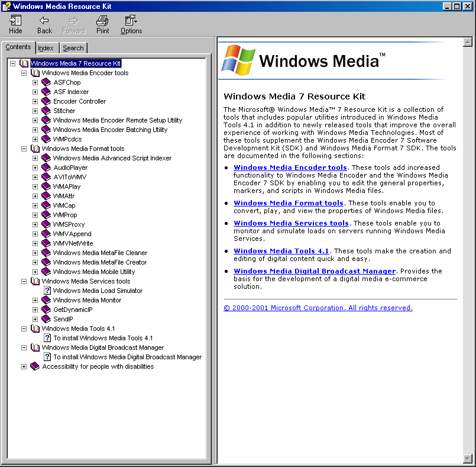Viewport: 476px width, 467px height.
Task: Click the Hide toolbar icon
Action: 15,24
